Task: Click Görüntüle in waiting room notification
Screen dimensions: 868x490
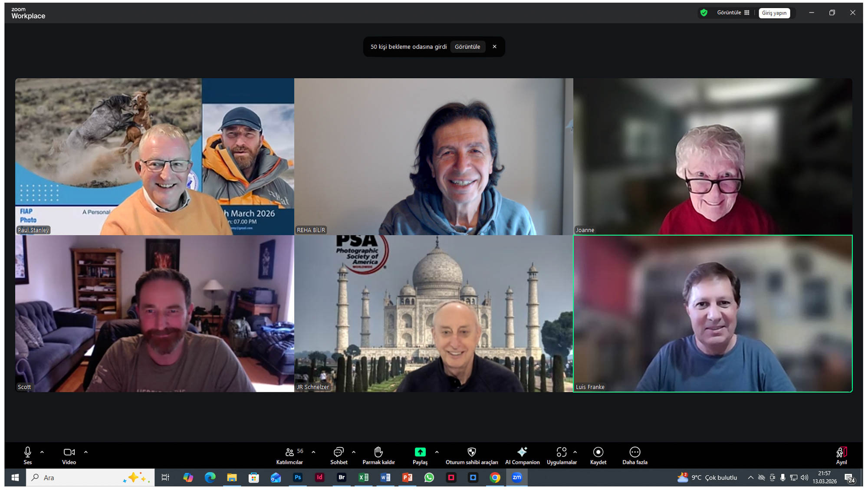Action: click(x=467, y=46)
